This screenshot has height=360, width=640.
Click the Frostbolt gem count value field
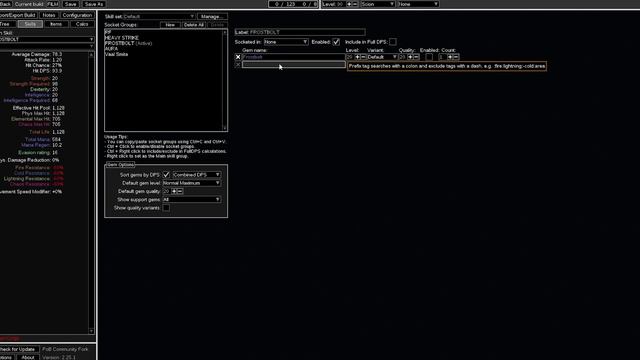(442, 57)
